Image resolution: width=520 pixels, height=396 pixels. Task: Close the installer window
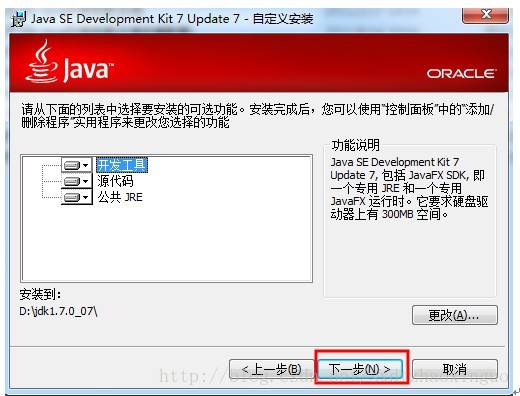click(485, 15)
